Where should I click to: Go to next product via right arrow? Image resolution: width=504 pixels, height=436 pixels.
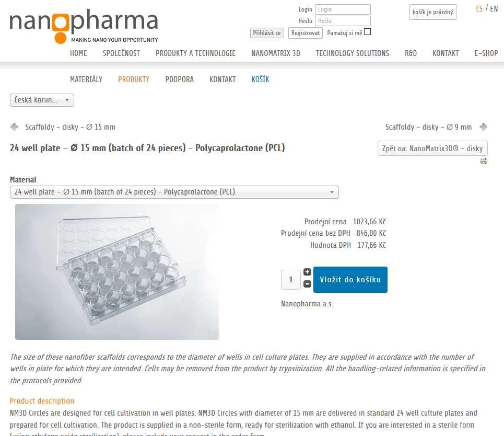click(x=483, y=127)
